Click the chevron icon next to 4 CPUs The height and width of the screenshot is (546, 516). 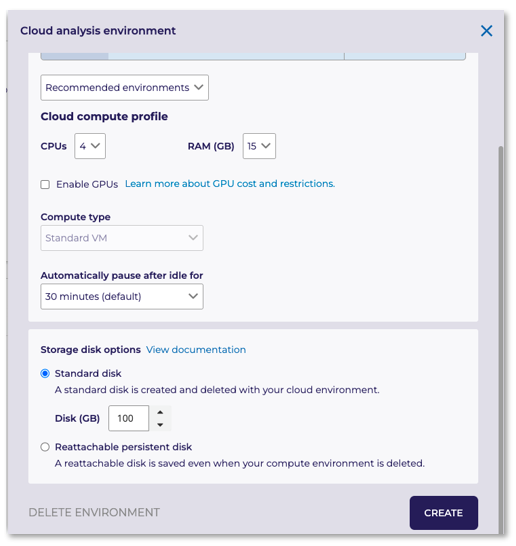pos(95,146)
